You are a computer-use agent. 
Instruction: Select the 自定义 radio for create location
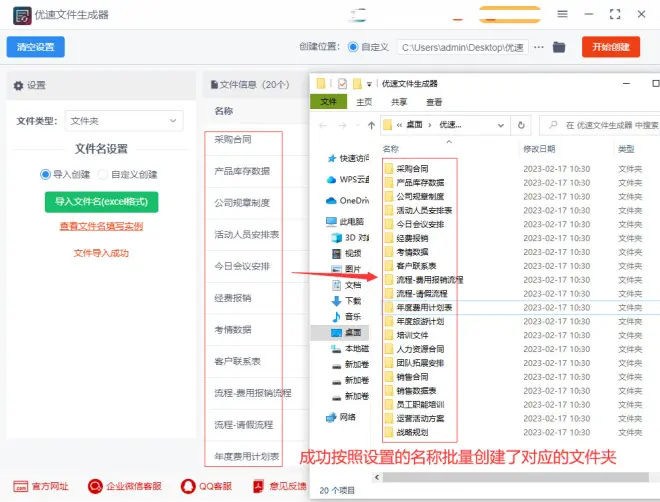pos(353,47)
